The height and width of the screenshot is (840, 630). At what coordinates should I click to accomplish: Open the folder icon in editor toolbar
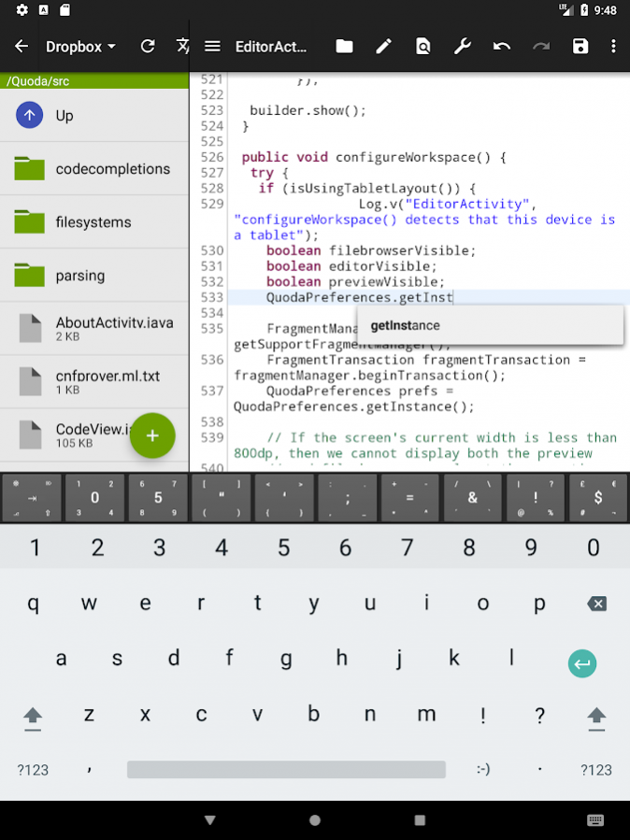point(345,46)
